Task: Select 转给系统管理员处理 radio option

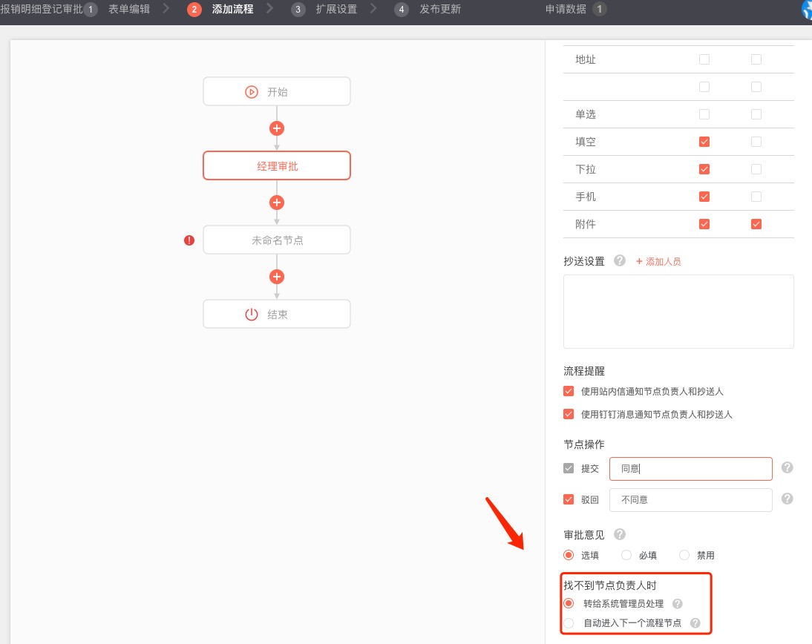Action: [569, 603]
